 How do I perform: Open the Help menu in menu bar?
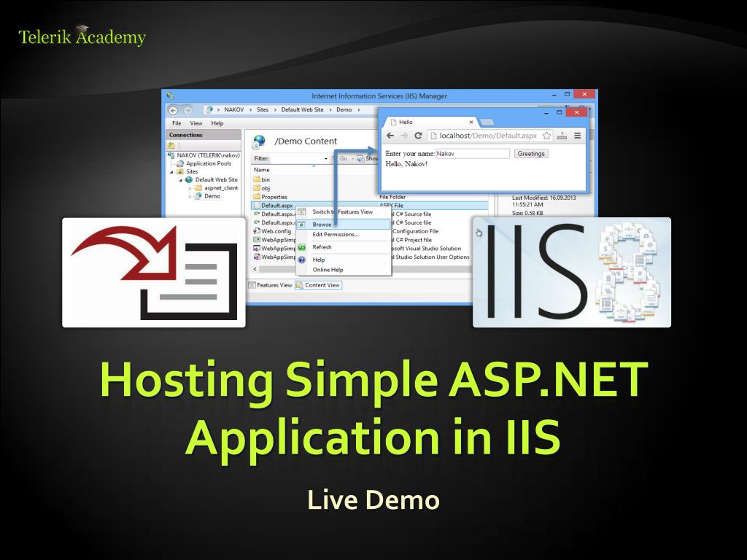click(x=217, y=123)
